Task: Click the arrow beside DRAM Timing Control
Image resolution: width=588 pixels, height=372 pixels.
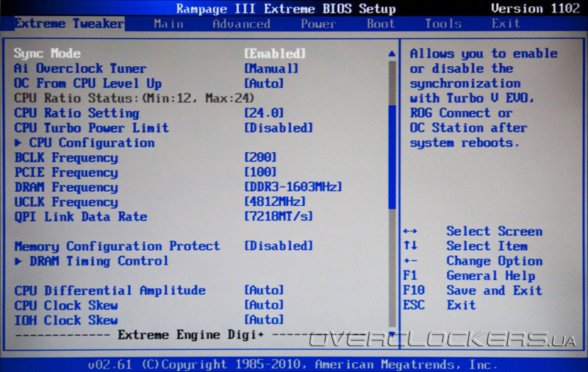Action: 18,261
